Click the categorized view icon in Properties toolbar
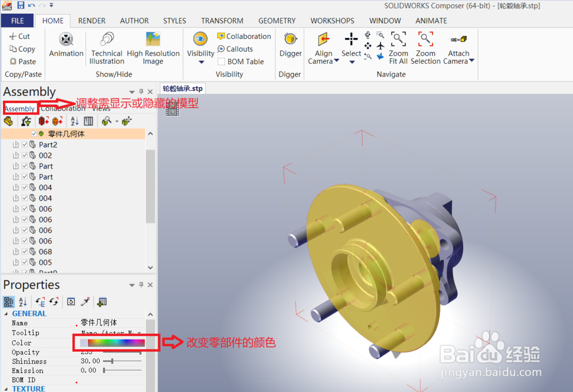The height and width of the screenshot is (392, 573). tap(9, 302)
